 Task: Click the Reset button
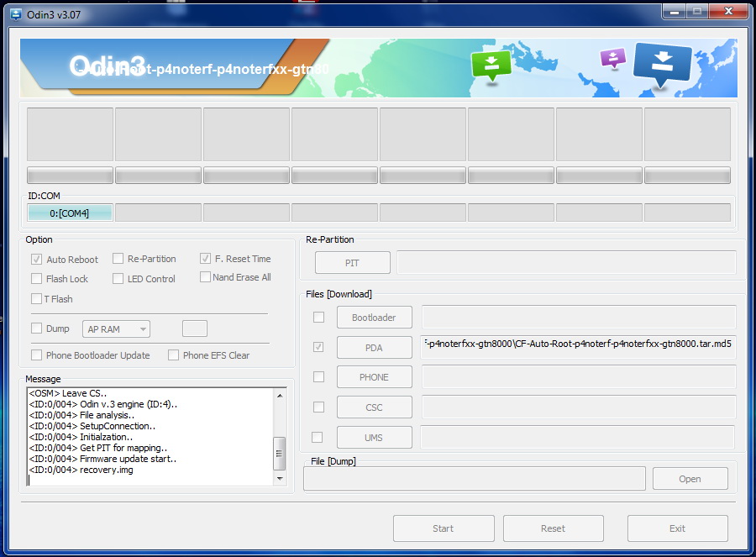[x=553, y=528]
